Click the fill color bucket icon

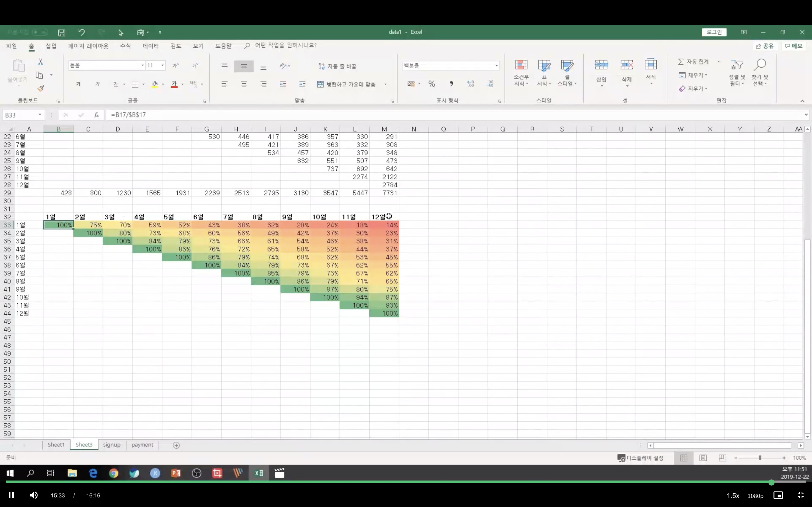155,84
